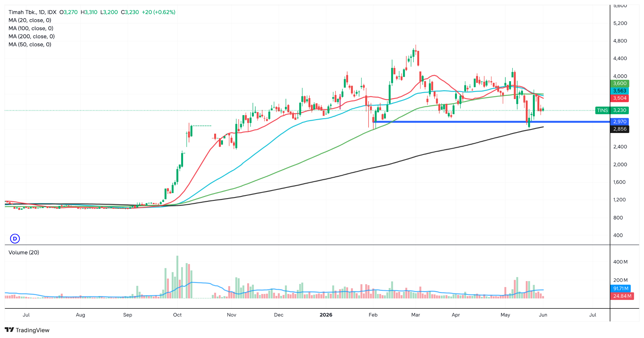Click the green 3,600 MA price label
Image resolution: width=644 pixels, height=338 pixels.
click(619, 83)
